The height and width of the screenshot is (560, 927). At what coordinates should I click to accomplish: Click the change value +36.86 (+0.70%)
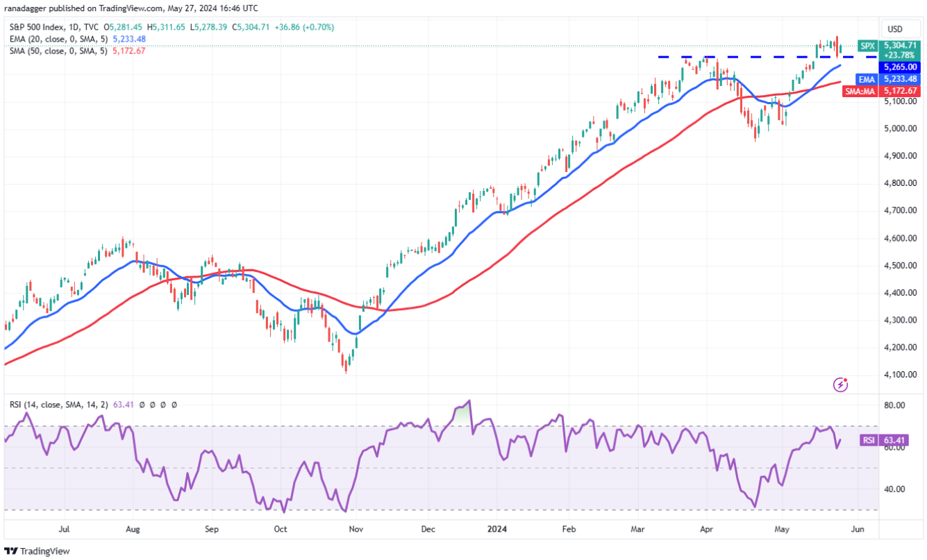point(305,27)
